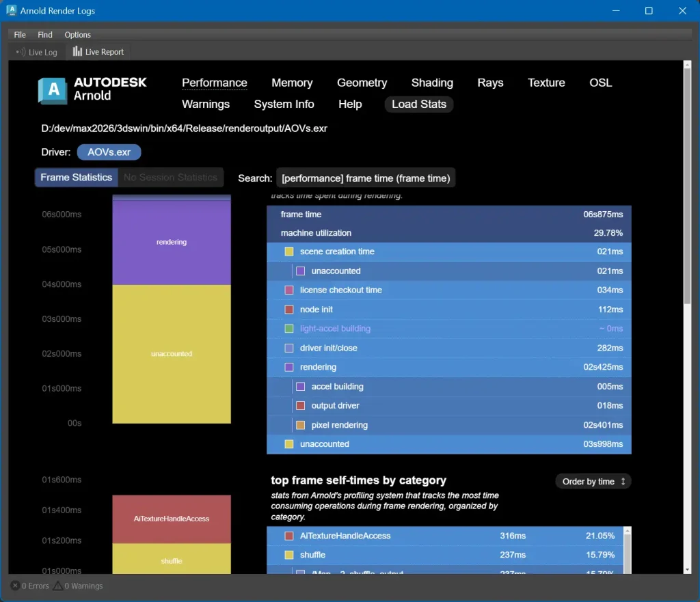700x602 pixels.
Task: Click the Warnings triangle icon in status bar
Action: pyautogui.click(x=58, y=586)
